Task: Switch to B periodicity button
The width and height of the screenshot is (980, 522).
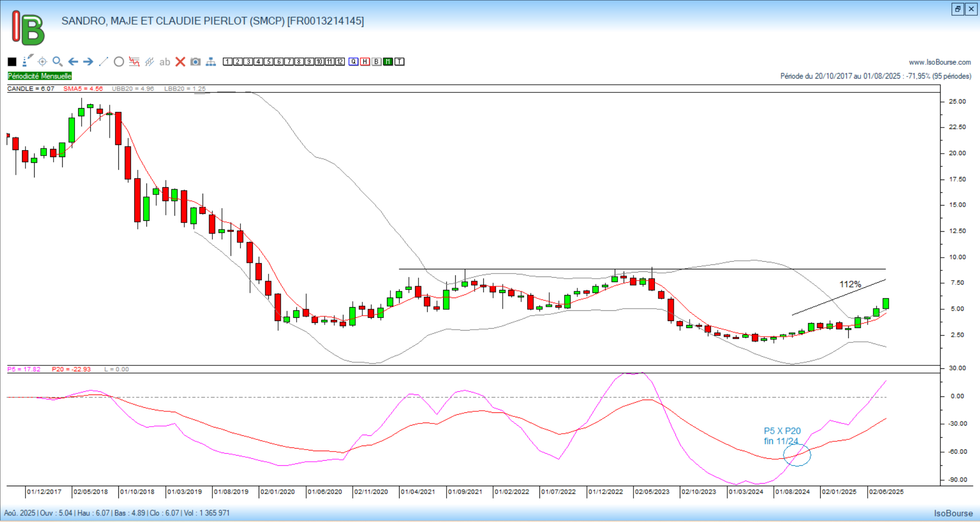Action: (x=376, y=62)
